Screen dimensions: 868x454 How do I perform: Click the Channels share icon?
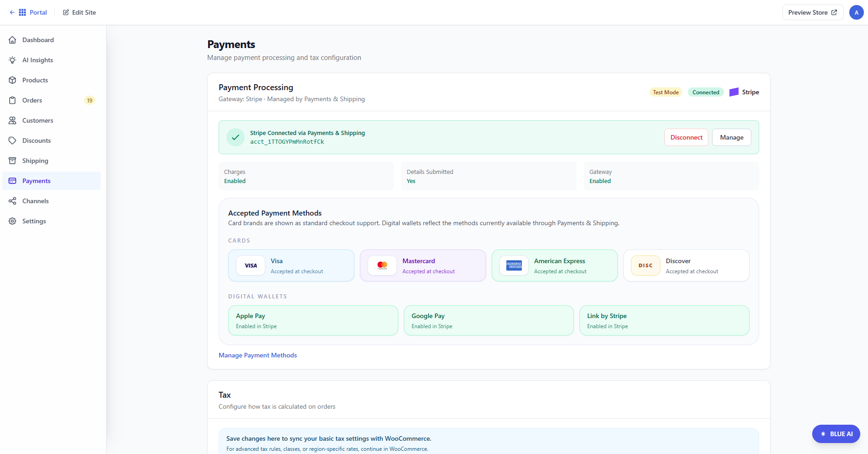(12, 201)
